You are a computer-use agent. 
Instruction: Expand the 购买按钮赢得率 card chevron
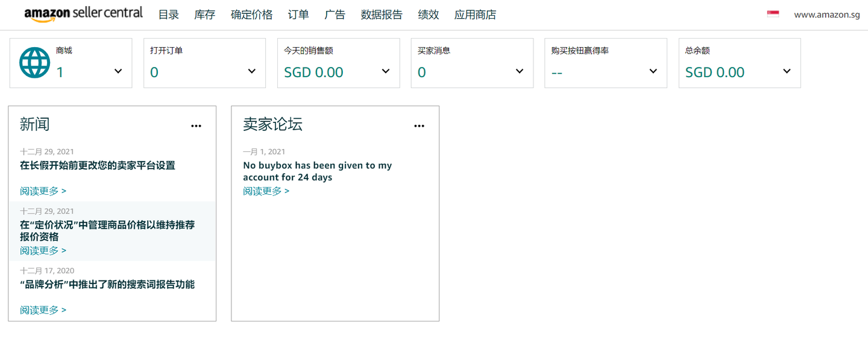point(653,71)
